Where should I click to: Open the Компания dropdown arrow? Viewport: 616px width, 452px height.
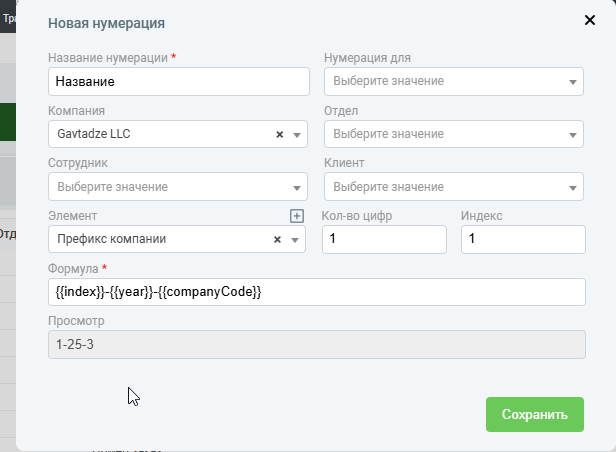click(297, 135)
